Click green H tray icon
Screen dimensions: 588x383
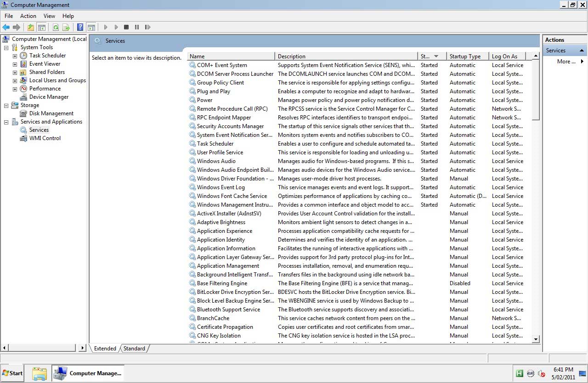pyautogui.click(x=519, y=373)
